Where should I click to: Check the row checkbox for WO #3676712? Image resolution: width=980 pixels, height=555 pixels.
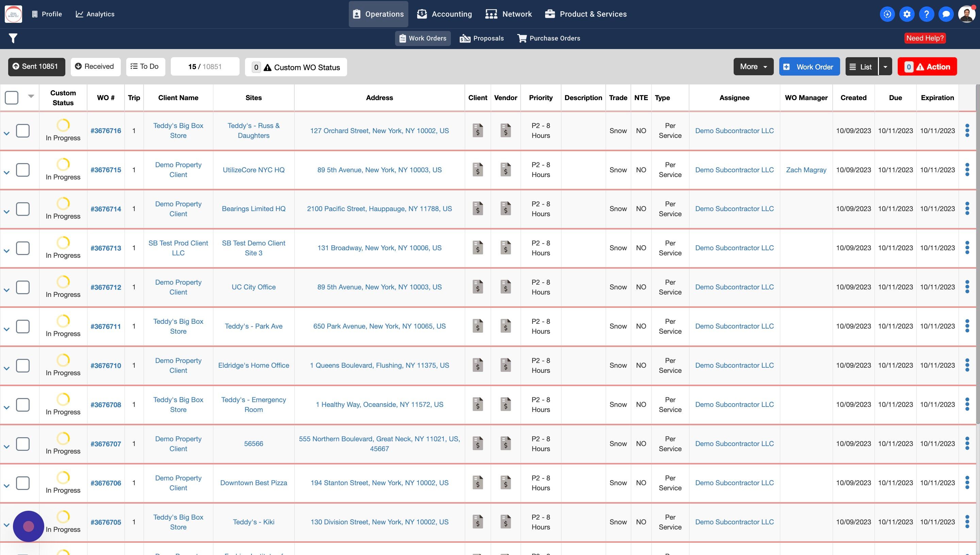coord(23,287)
